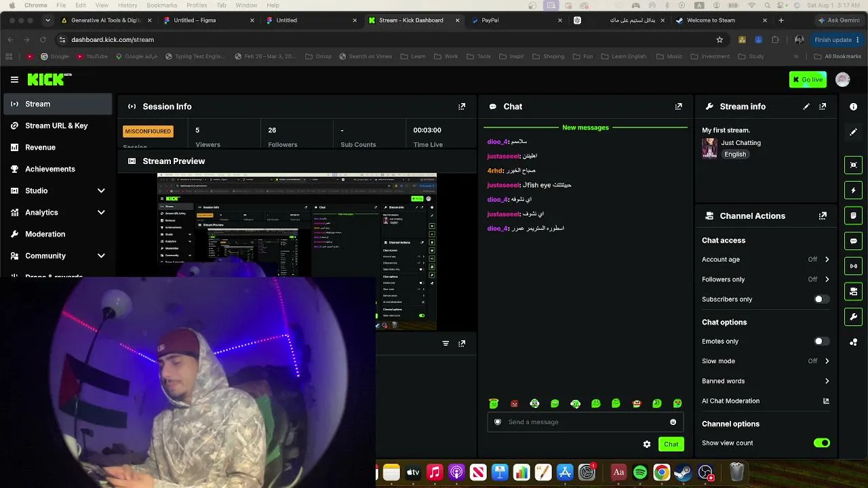The image size is (868, 488).
Task: Go to Stream URL & Key page
Action: click(x=58, y=125)
